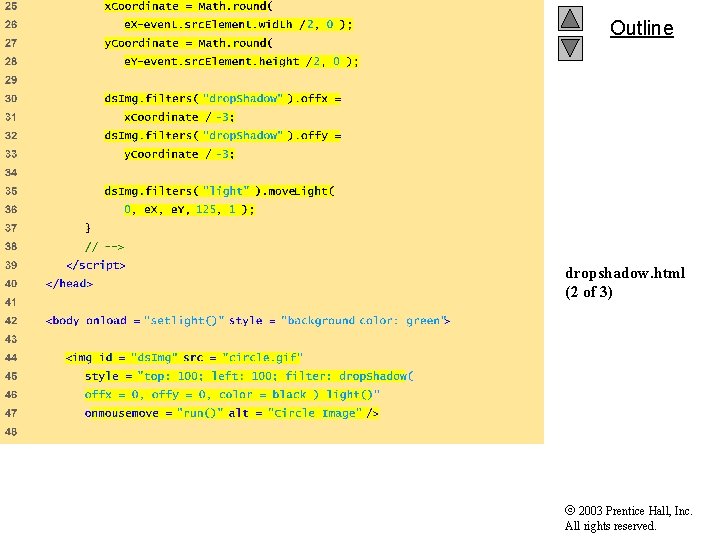Click code 'yCoordinate / -3;'
Screen dimensions: 720x540
pos(179,154)
